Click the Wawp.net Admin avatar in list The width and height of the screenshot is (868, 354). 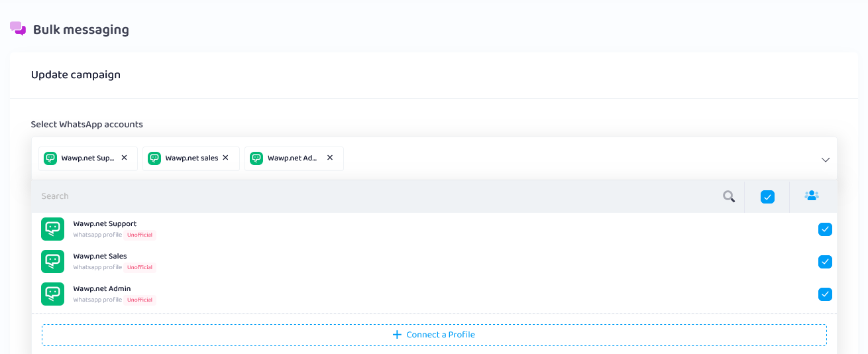point(52,294)
